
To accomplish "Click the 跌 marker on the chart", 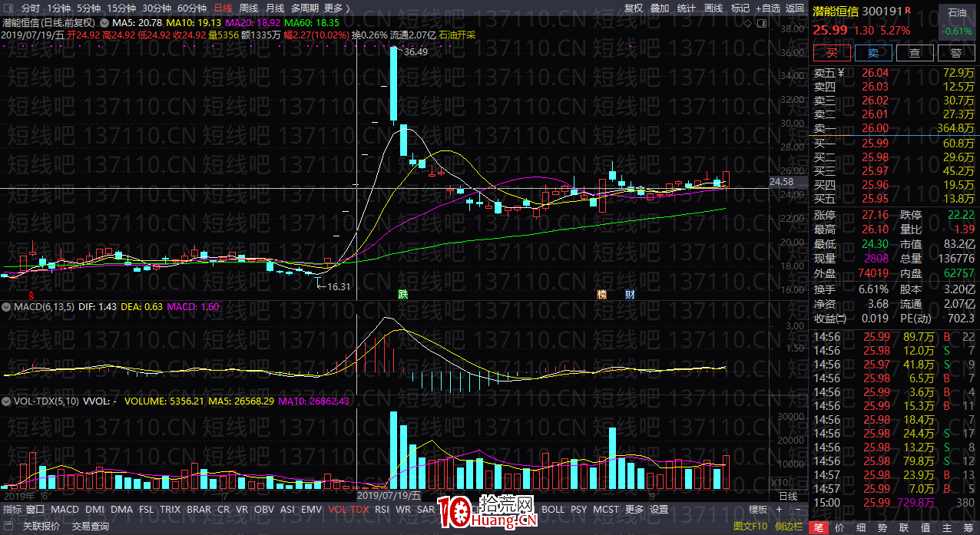I will pyautogui.click(x=402, y=295).
